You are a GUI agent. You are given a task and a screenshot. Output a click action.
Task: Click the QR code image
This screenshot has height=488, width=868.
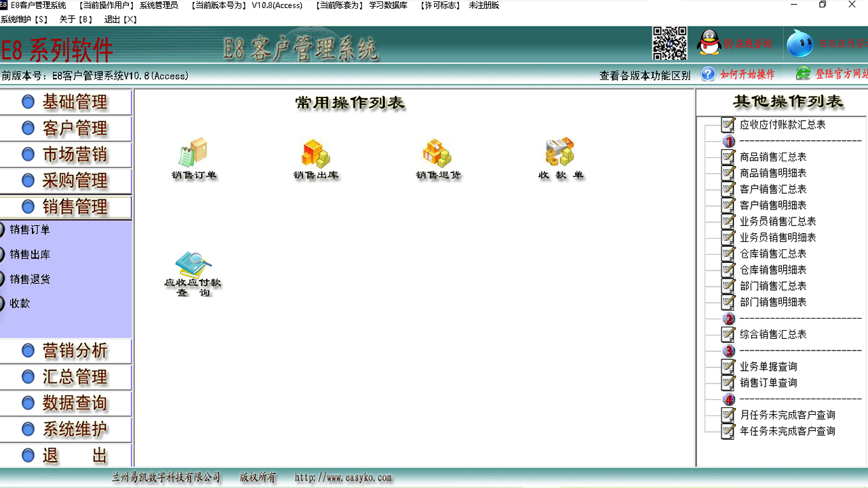[x=669, y=43]
